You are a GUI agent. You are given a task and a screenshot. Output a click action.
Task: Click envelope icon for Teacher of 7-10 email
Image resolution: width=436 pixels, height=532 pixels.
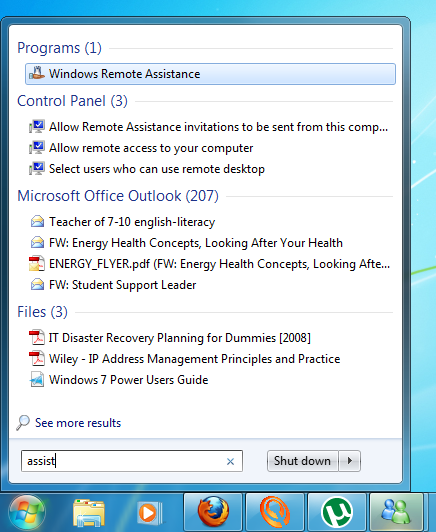point(37,222)
